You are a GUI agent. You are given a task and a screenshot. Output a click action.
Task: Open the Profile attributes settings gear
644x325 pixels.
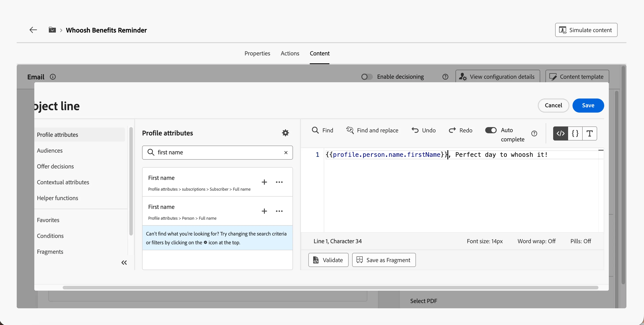pyautogui.click(x=285, y=133)
